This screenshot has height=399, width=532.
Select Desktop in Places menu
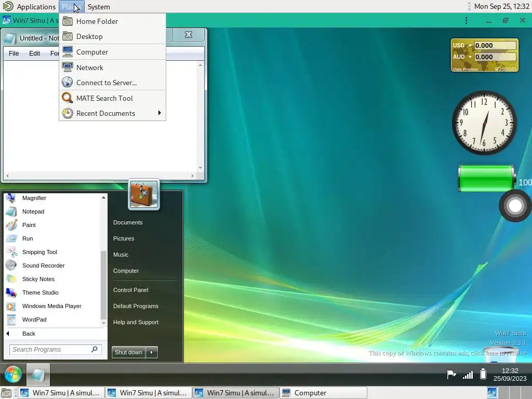(112, 36)
